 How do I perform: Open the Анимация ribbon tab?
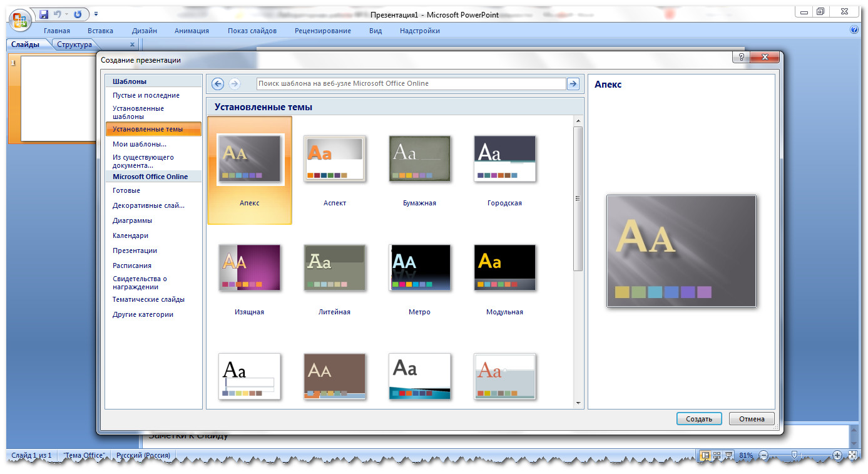coord(191,31)
